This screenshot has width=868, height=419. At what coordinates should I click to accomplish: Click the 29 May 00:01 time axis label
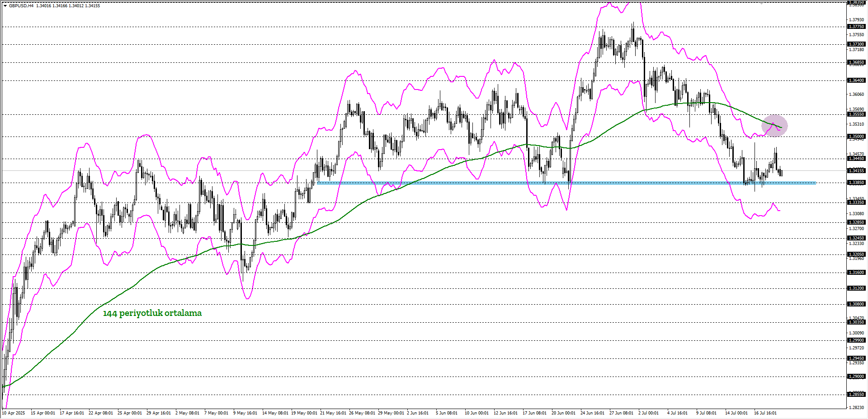[x=391, y=413]
